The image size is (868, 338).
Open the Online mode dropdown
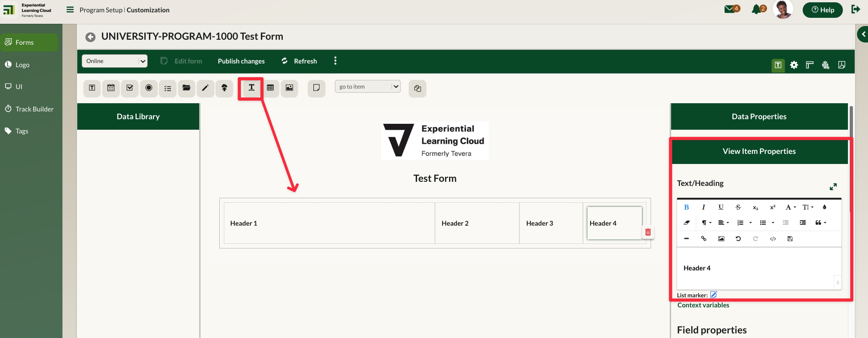115,61
